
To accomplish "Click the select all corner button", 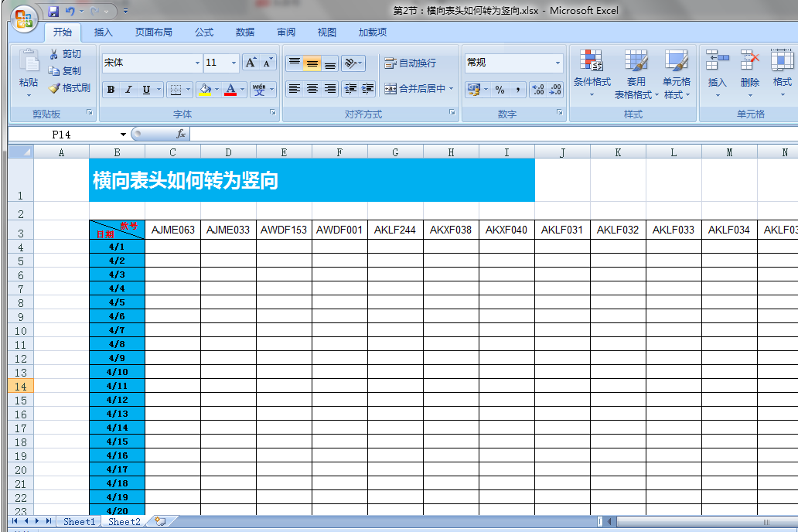I will [21, 152].
